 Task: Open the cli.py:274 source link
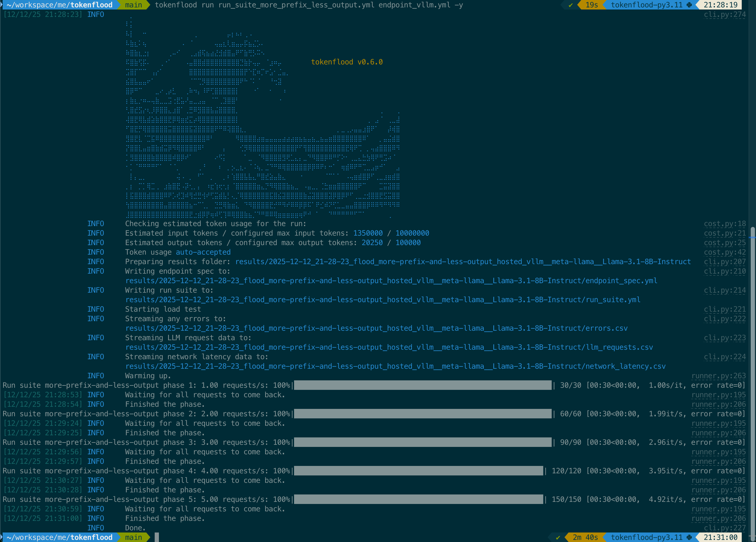tap(725, 14)
